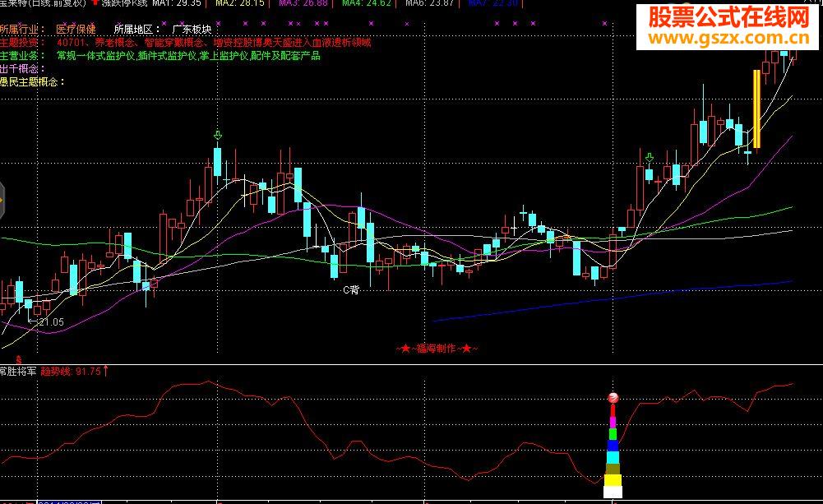823x504 pixels.
Task: Click the green down-arrow signal above the first peak
Action: [218, 136]
